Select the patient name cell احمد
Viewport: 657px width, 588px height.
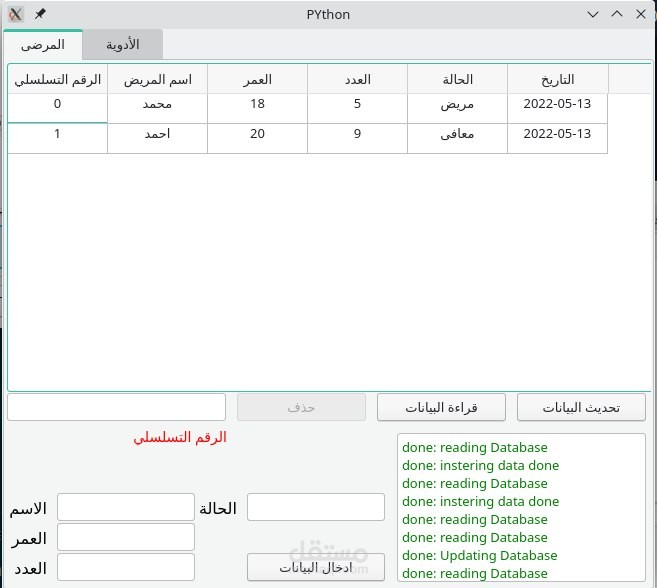pos(158,138)
